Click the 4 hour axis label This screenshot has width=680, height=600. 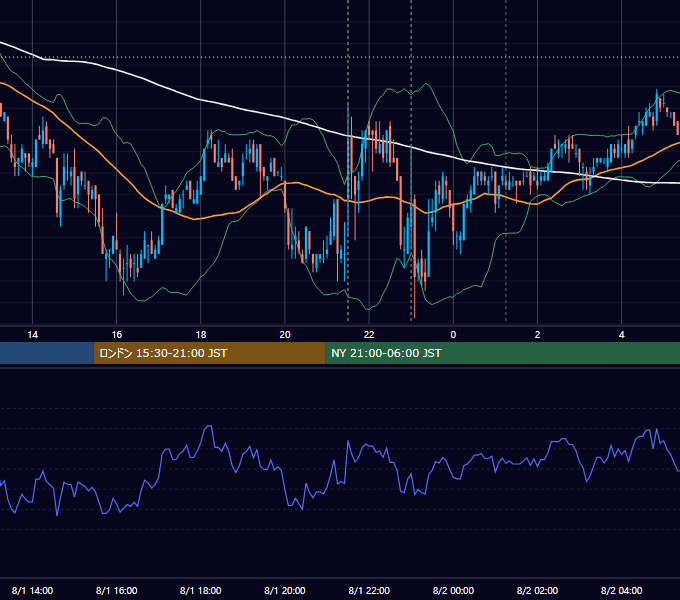621,335
